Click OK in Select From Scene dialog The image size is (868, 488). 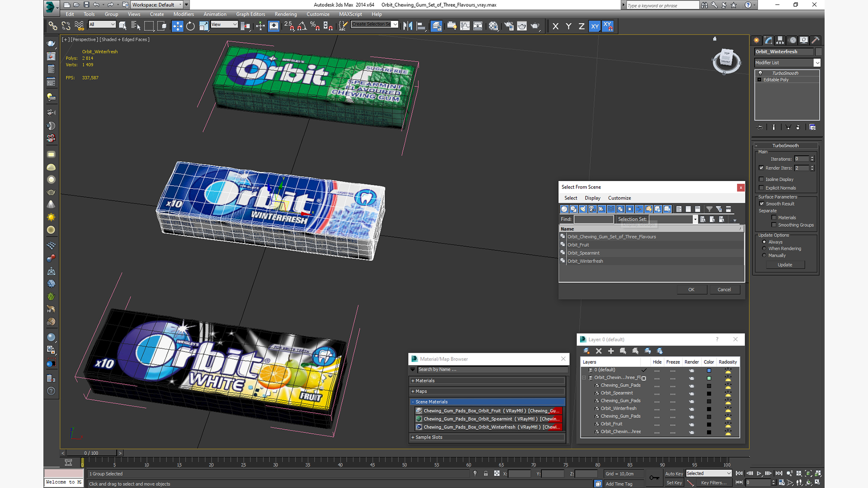691,290
